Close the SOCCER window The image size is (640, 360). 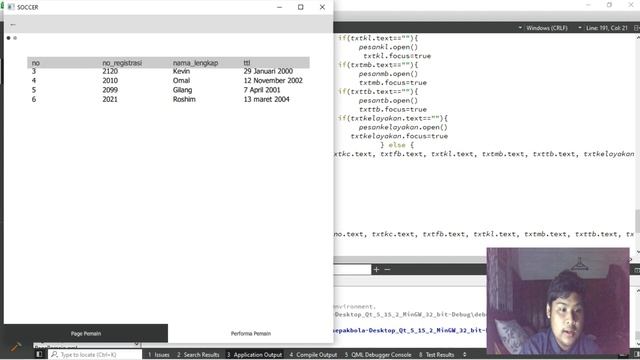[x=322, y=7]
